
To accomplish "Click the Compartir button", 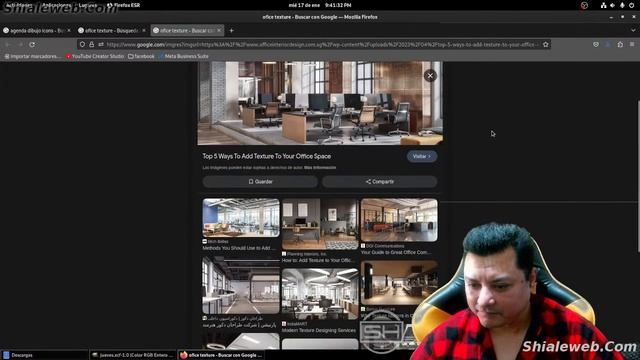I will point(380,182).
